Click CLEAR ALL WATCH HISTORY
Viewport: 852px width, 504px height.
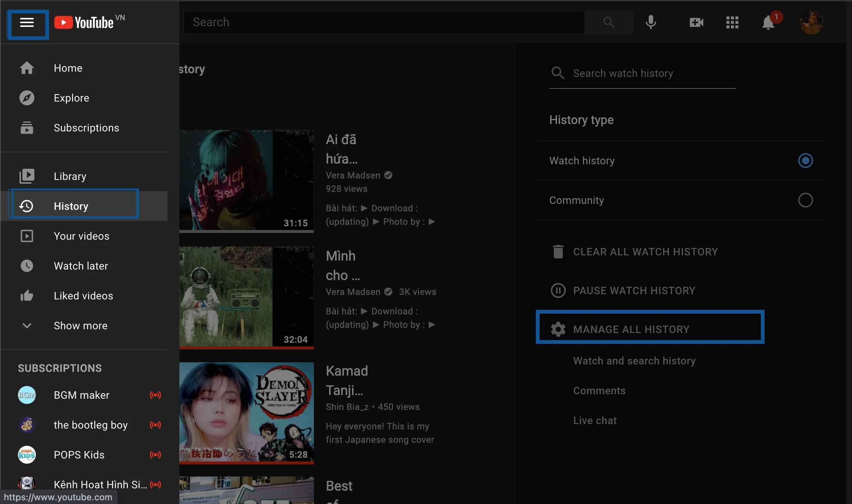[645, 252]
